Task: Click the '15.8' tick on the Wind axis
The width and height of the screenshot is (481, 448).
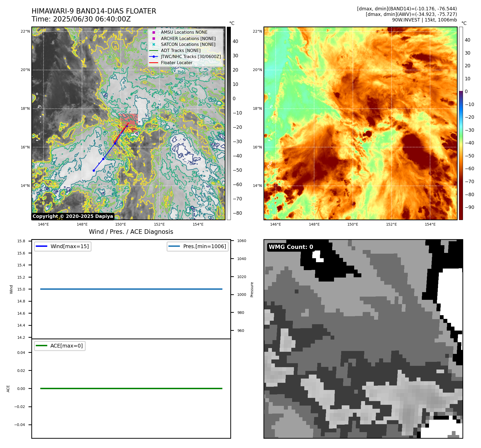Action: pyautogui.click(x=21, y=241)
